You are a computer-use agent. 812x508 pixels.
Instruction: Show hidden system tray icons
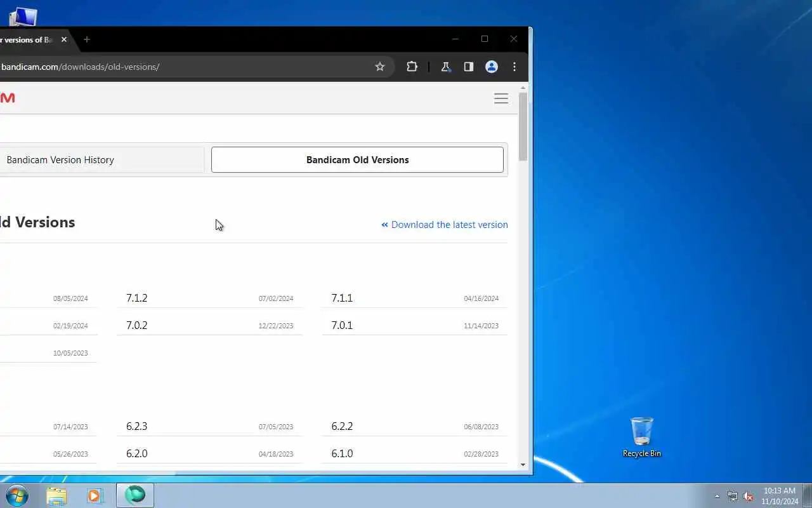click(x=717, y=496)
